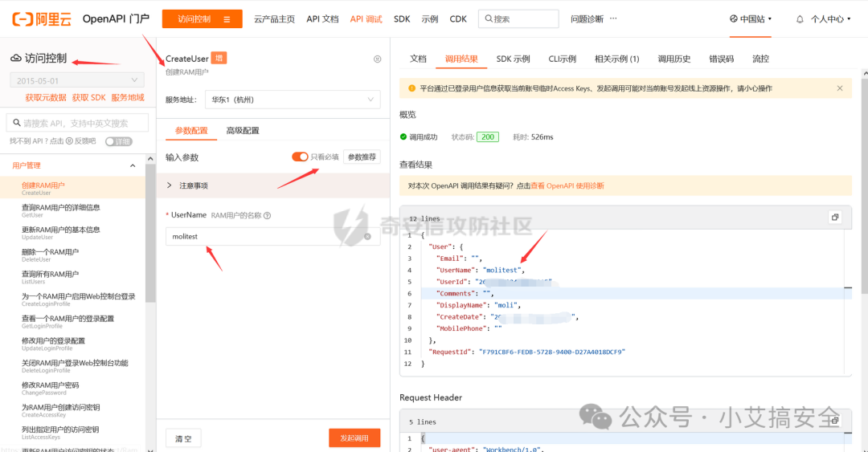Click the Aliyun logo
This screenshot has width=868, height=452.
[42, 19]
